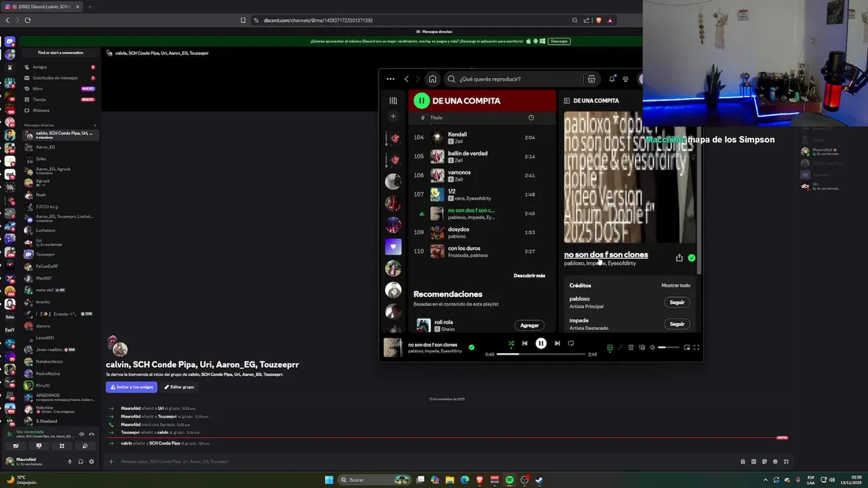This screenshot has height=488, width=868.
Task: Open Spotify friends activity icon
Action: click(x=625, y=79)
